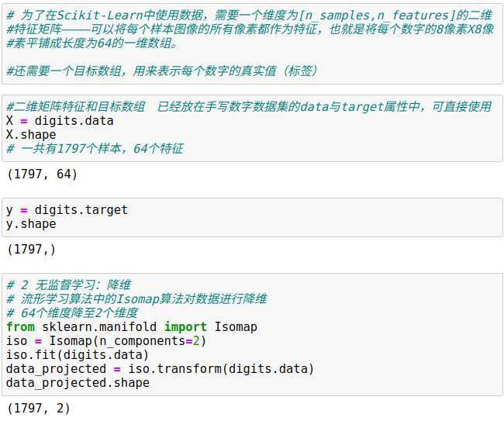The width and height of the screenshot is (504, 421).
Task: Click the iso.fit(digits.data) line
Action: tap(77, 355)
